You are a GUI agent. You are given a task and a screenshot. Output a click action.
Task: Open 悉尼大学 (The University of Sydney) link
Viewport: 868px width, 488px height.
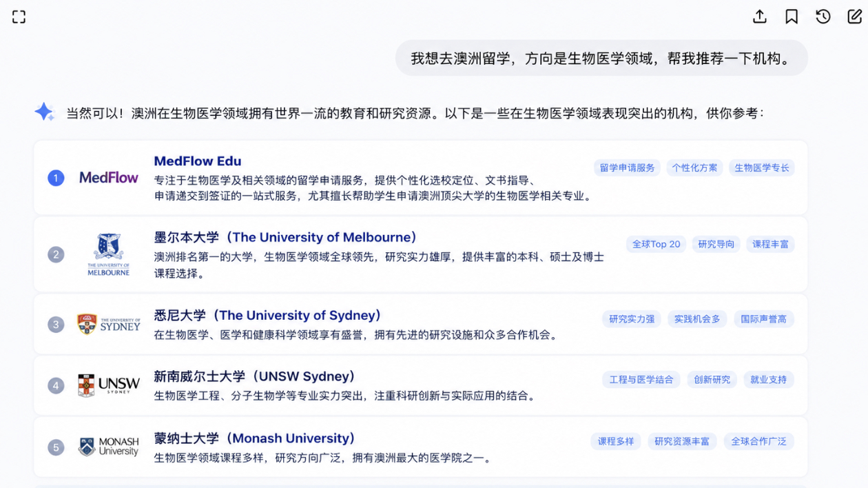(x=268, y=315)
